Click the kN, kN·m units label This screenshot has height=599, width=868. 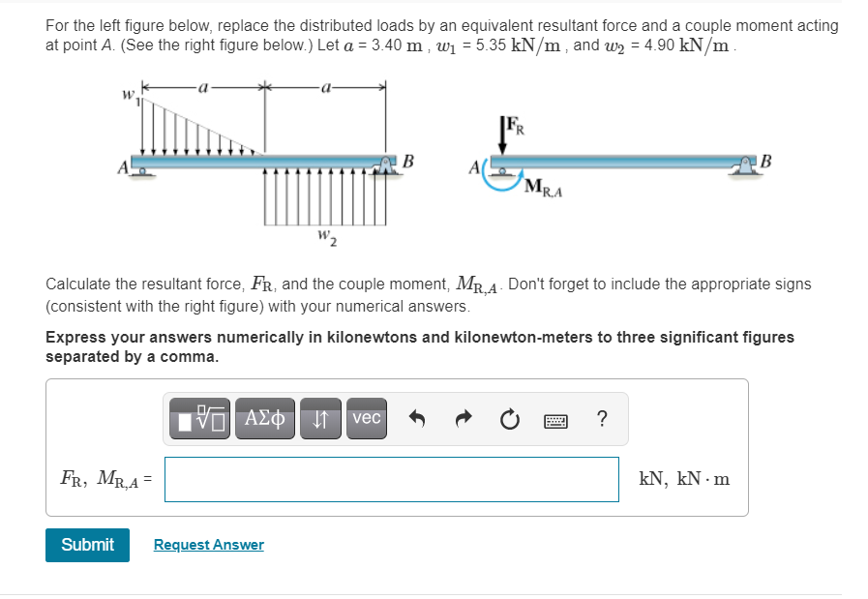(x=684, y=478)
